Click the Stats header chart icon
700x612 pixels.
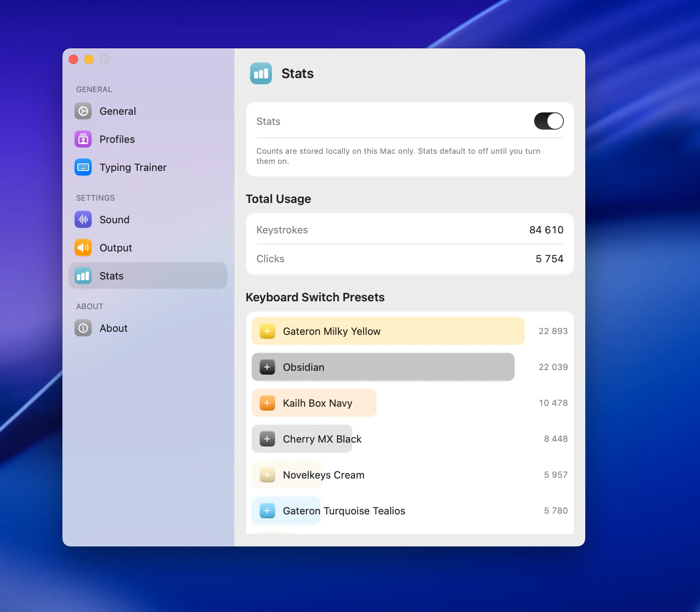tap(261, 73)
